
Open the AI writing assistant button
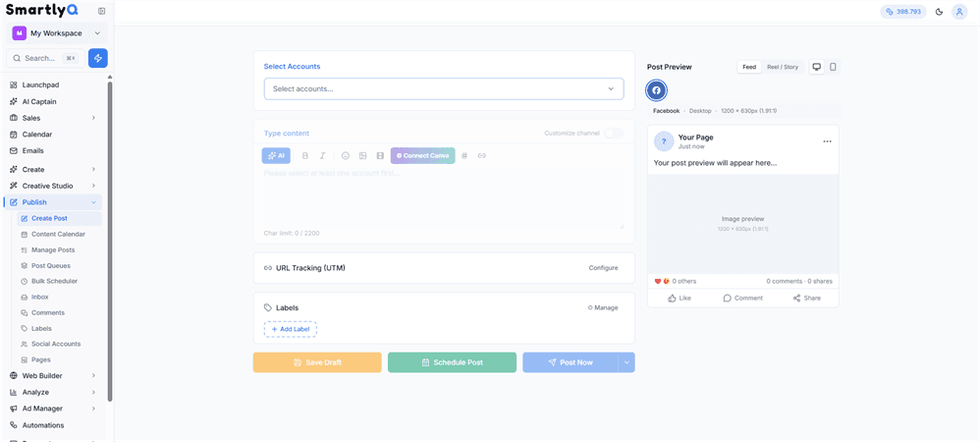[276, 155]
